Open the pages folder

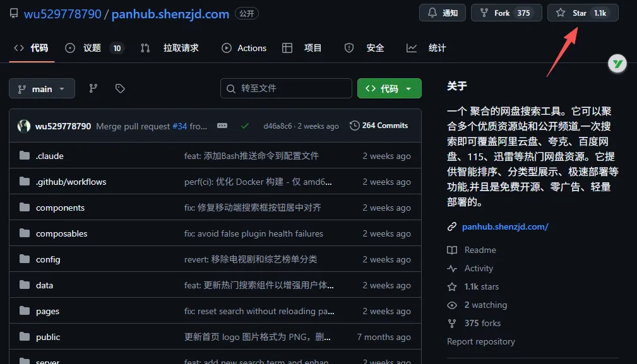(x=47, y=311)
